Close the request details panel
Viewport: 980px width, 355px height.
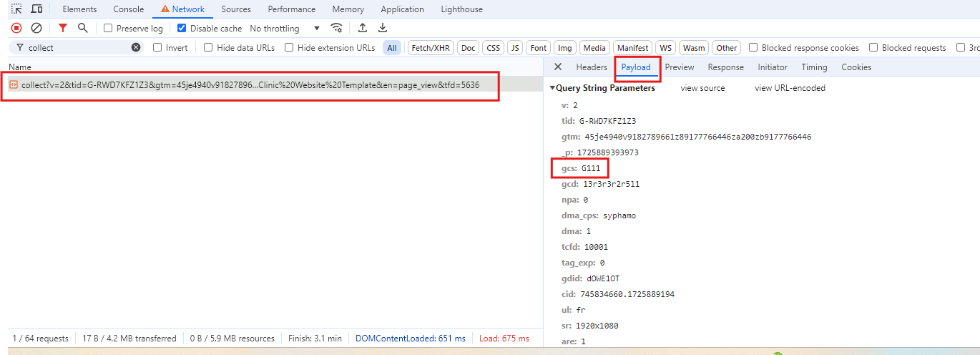[558, 67]
